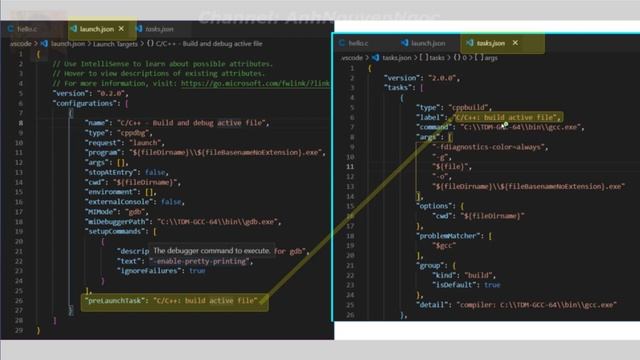Open the 'tasks' array breadcrumb segment
Viewport: 640px width, 360px height.
436,58
